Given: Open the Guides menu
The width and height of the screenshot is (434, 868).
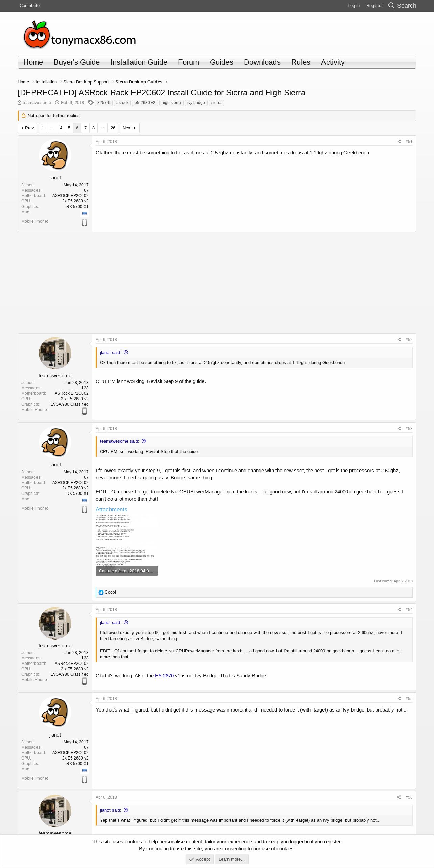Looking at the screenshot, I should click(221, 62).
